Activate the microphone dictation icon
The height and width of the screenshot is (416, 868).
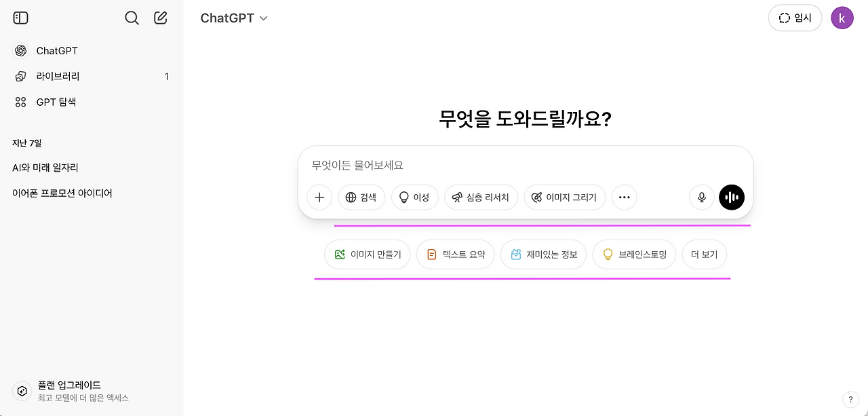click(x=701, y=197)
